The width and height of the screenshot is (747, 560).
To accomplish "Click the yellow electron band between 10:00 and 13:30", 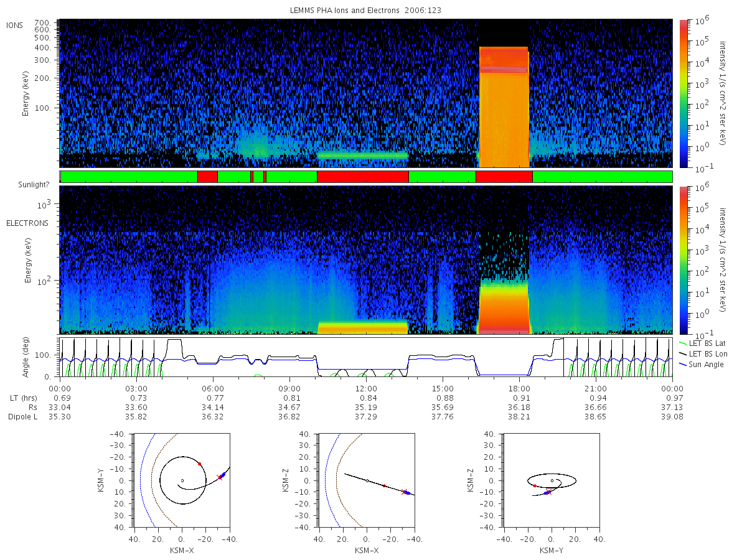I will 363,328.
